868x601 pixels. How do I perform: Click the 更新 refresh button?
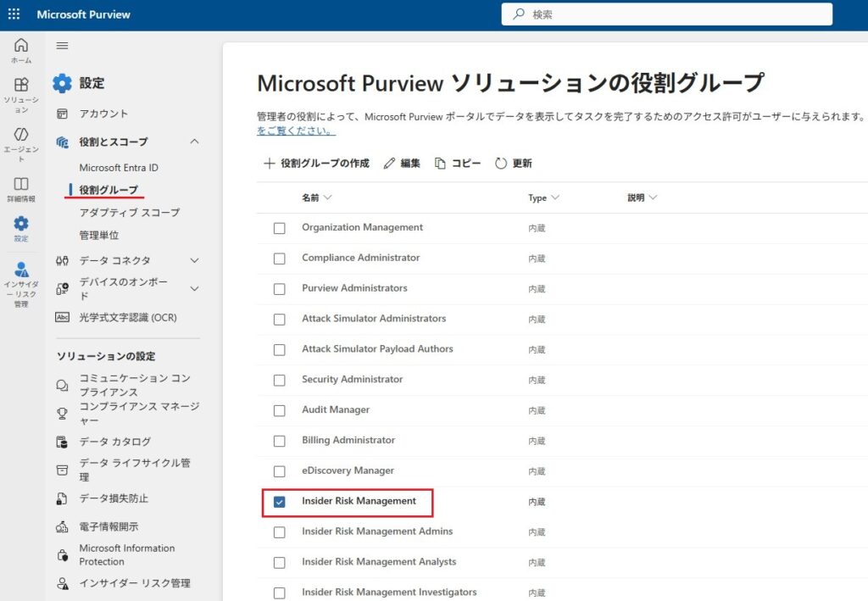(x=513, y=164)
